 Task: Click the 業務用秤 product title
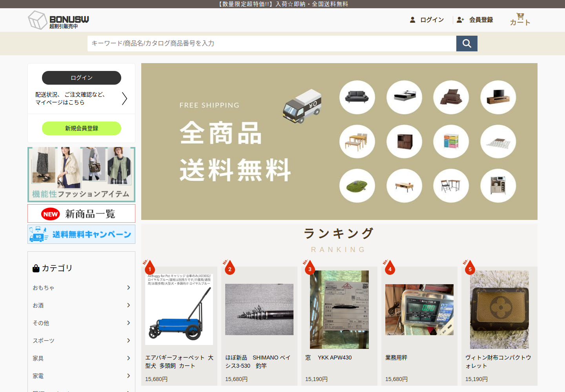point(396,358)
